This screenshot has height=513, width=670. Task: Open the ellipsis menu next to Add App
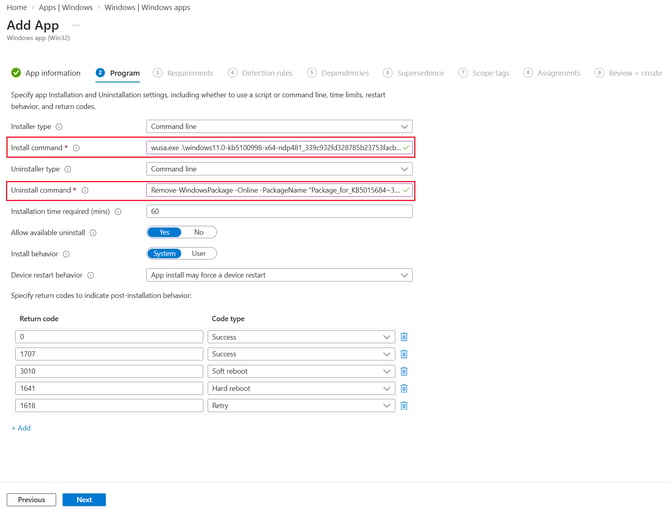[x=76, y=25]
